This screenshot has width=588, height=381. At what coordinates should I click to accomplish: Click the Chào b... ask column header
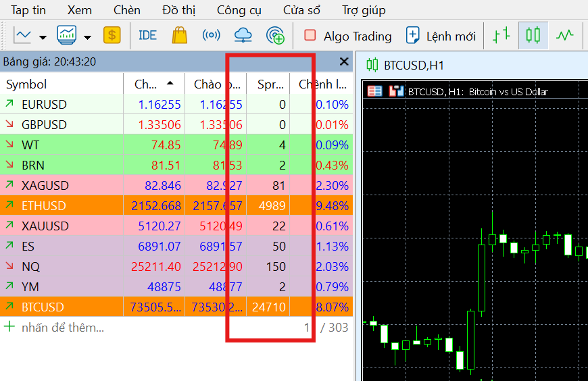point(216,84)
